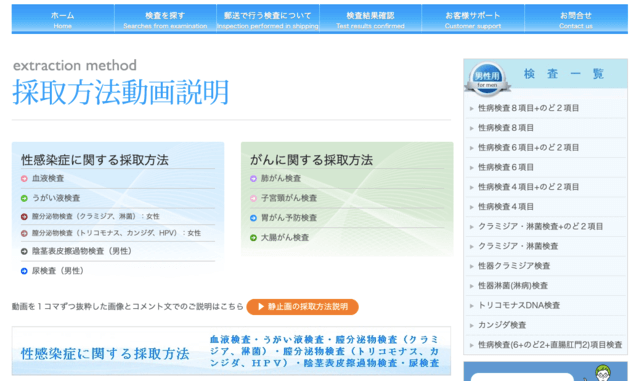Click the green arrow icon beside うがい液検査
The height and width of the screenshot is (381, 639).
(24, 198)
